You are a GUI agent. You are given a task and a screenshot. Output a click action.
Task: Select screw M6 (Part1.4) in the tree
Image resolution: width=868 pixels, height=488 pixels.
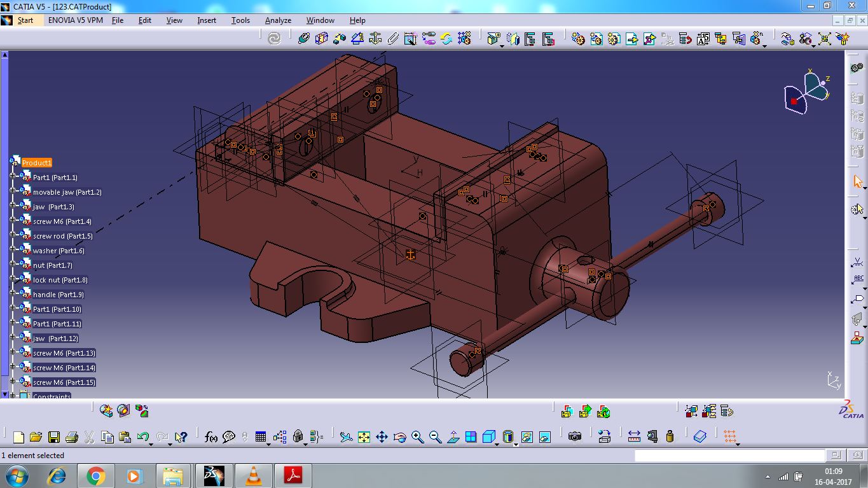coord(62,221)
